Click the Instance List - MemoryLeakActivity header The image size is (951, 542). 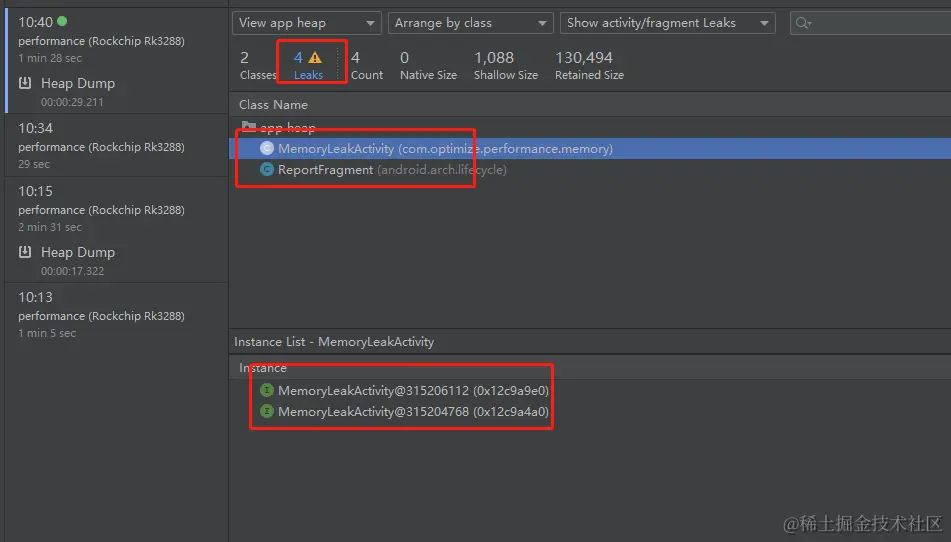[x=334, y=342]
